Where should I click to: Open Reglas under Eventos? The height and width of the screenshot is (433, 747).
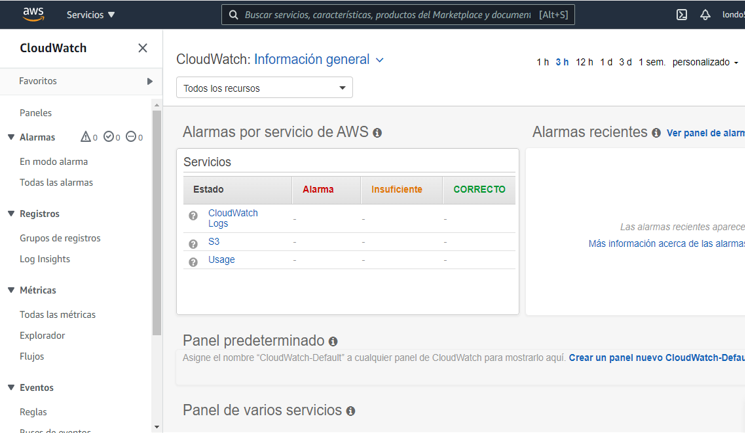point(33,412)
